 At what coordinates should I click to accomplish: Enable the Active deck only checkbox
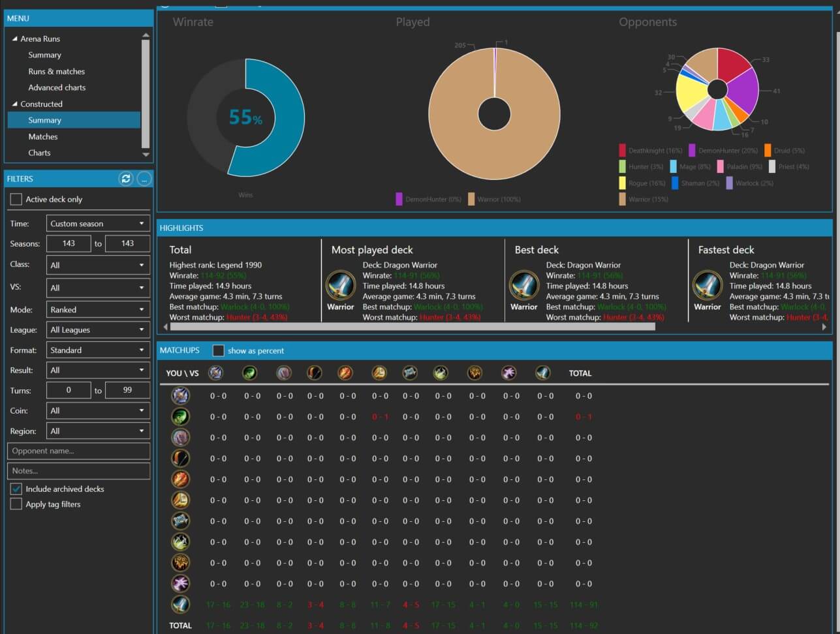pos(16,200)
